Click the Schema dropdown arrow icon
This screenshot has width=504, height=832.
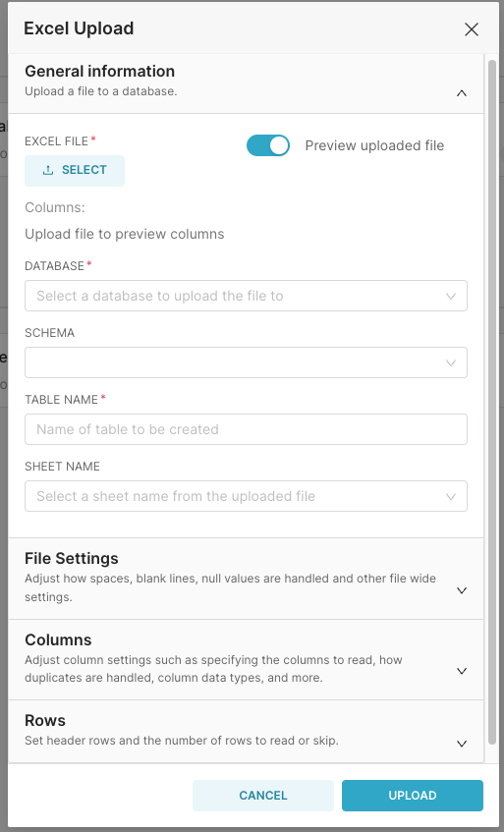pyautogui.click(x=451, y=362)
